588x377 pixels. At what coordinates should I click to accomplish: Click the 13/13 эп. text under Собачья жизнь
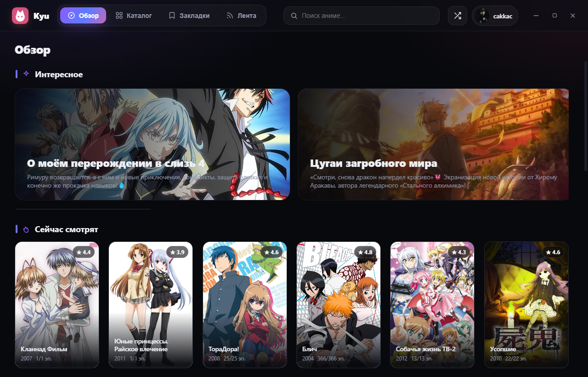tap(422, 358)
